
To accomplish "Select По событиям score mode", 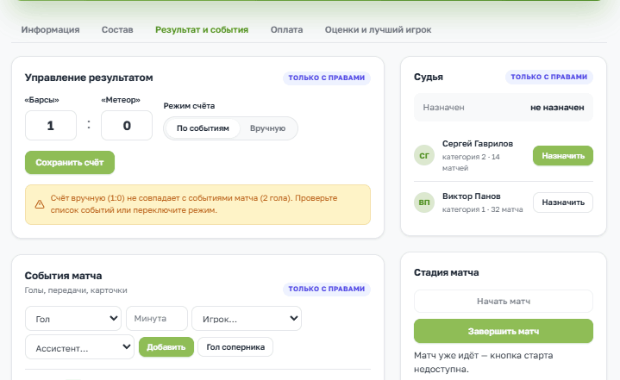I will pyautogui.click(x=203, y=128).
